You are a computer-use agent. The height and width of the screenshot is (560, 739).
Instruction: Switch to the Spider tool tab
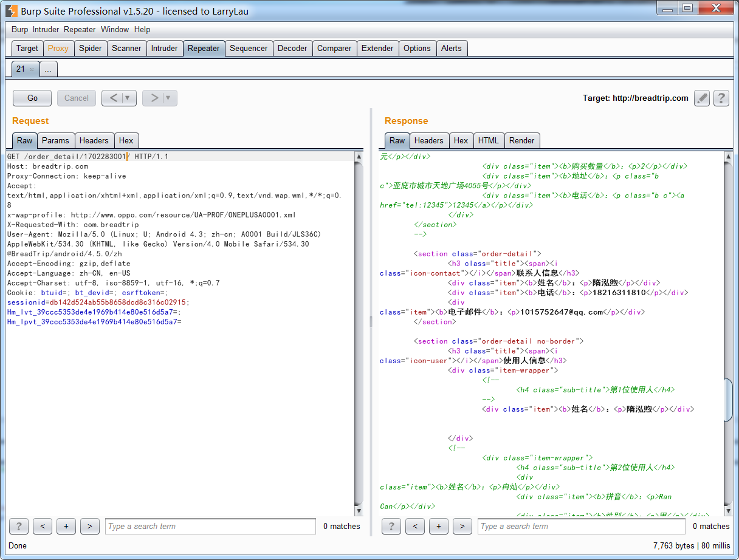point(91,49)
